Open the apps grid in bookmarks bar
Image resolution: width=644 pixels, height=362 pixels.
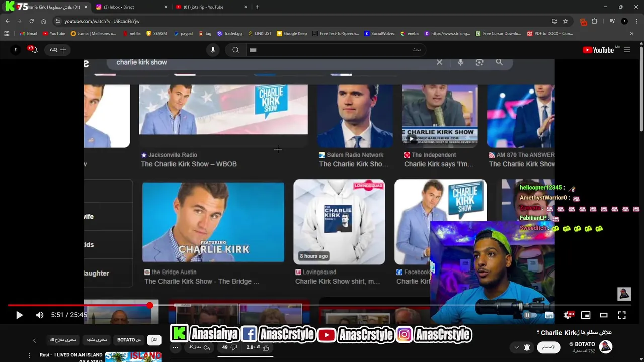7,34
